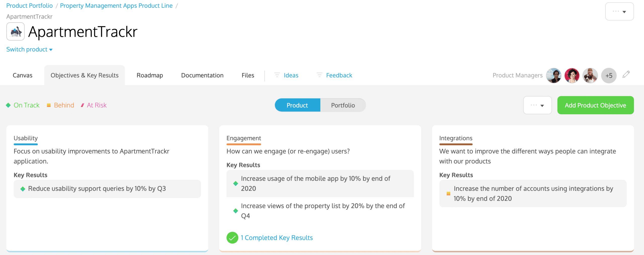
Task: Click the green checkmark completed icon
Action: coord(232,238)
